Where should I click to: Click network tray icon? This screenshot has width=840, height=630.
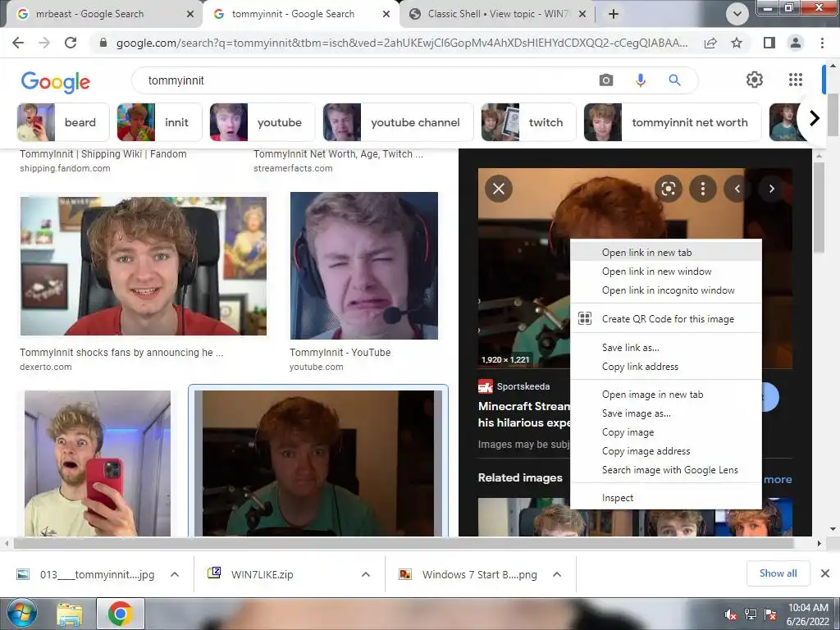751,614
